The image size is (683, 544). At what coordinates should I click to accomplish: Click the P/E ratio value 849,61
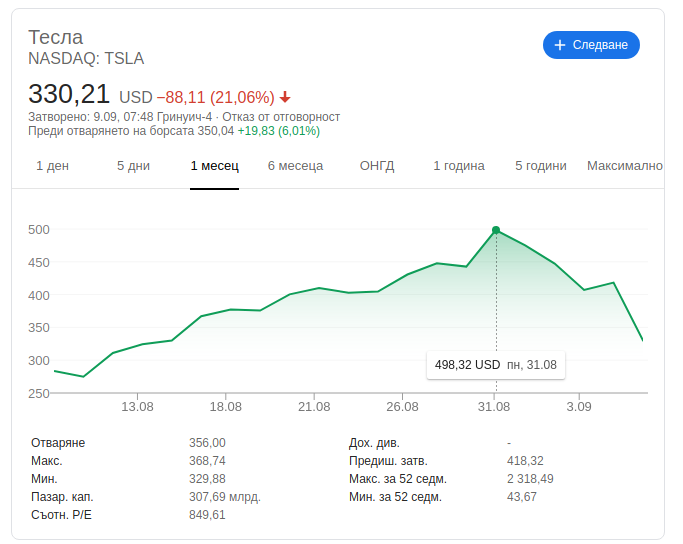207,515
